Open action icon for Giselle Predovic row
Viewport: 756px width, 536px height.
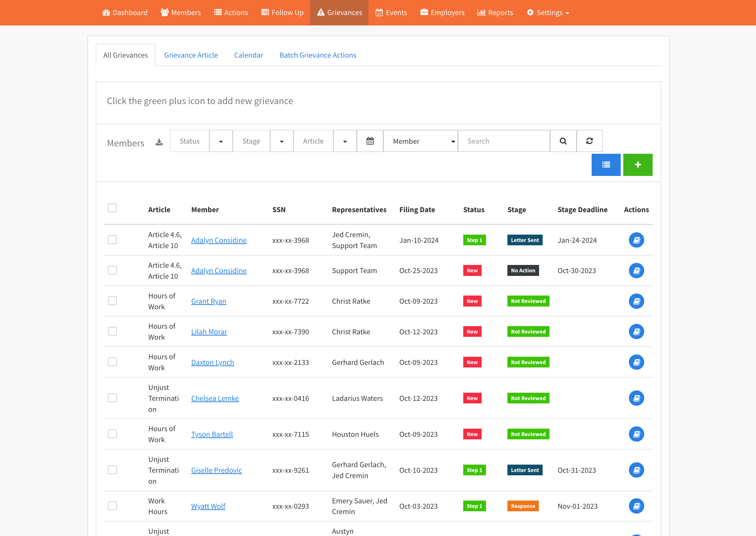point(637,470)
